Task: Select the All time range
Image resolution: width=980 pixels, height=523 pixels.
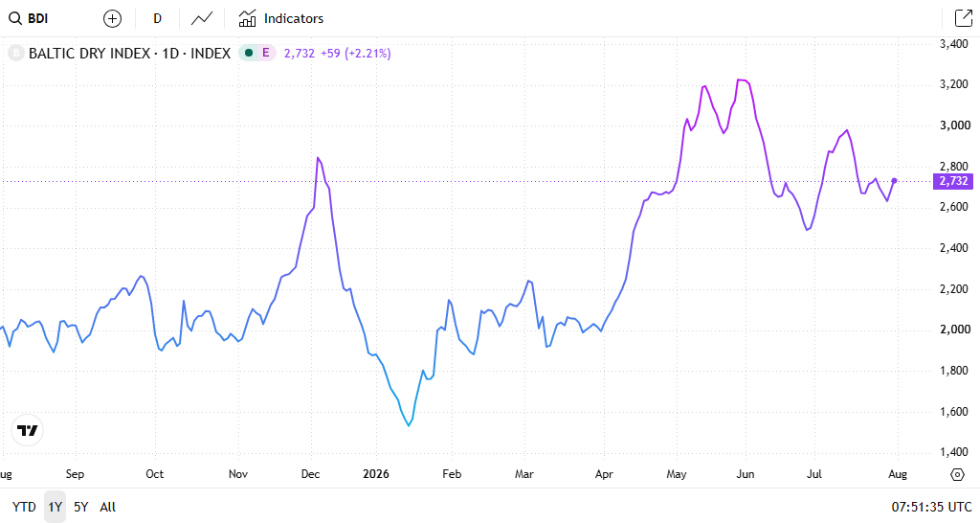Action: point(108,507)
